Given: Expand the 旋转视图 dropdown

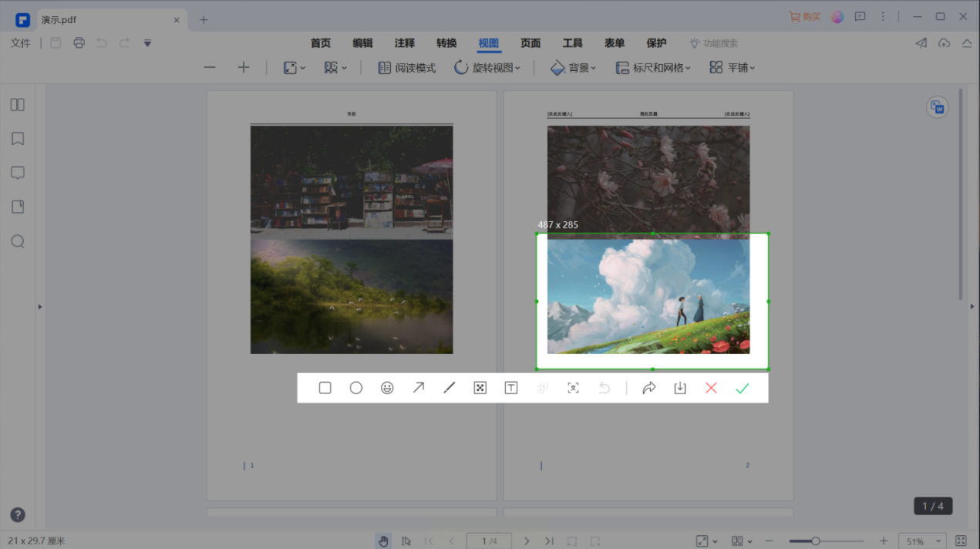Looking at the screenshot, I should pos(487,68).
